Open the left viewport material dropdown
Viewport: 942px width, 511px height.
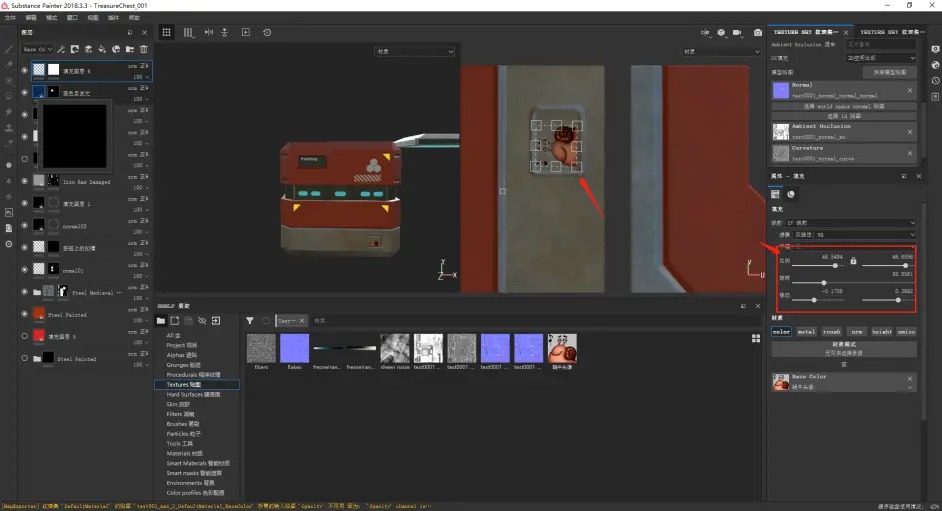point(414,52)
